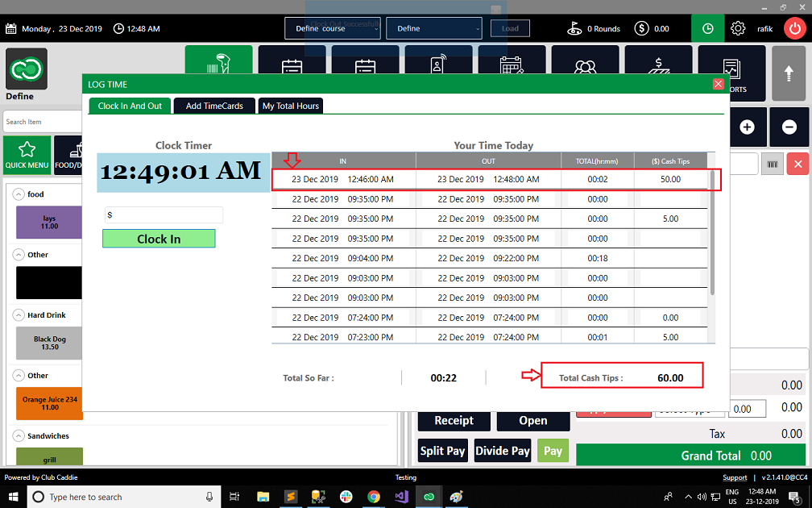Click the green time clock icon

[x=707, y=28]
